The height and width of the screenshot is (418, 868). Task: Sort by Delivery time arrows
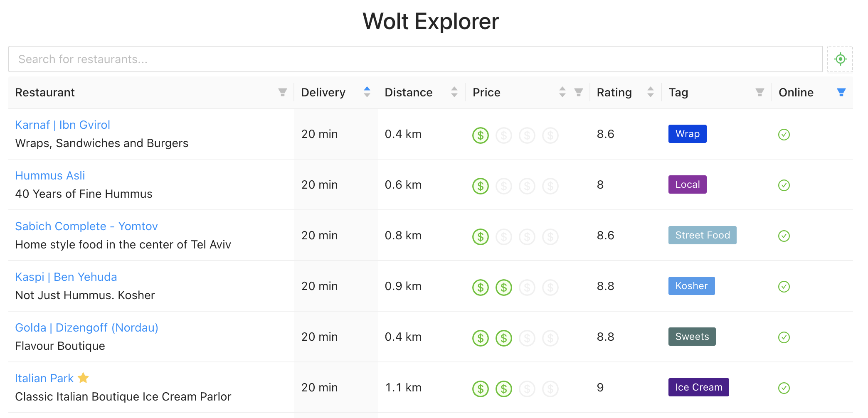367,92
